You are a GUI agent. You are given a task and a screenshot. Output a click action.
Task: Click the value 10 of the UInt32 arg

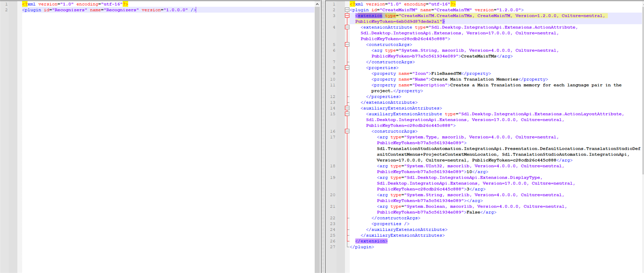(x=469, y=172)
